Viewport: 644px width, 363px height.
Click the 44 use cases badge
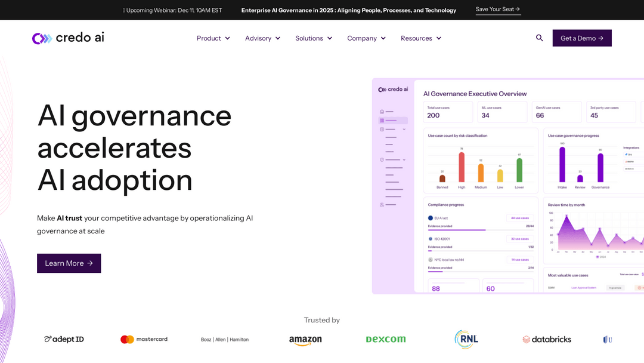[x=520, y=218]
